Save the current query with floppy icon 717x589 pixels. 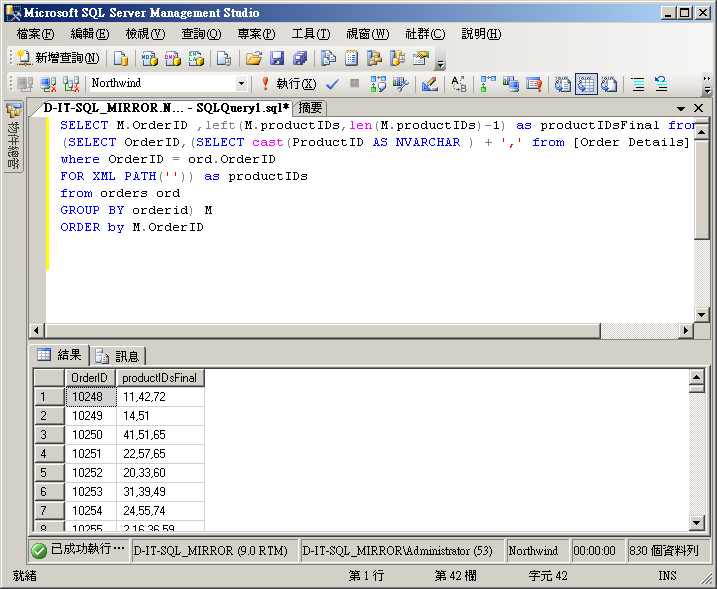277,58
